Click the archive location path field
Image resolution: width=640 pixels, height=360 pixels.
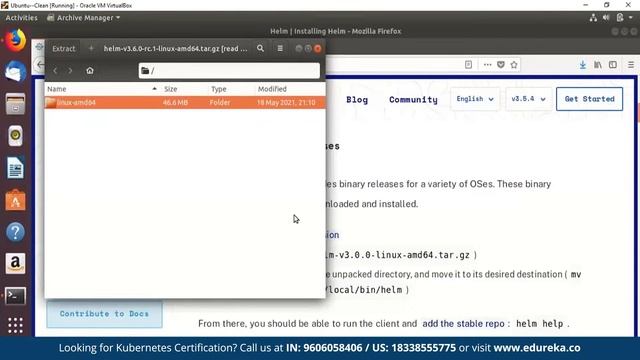229,71
